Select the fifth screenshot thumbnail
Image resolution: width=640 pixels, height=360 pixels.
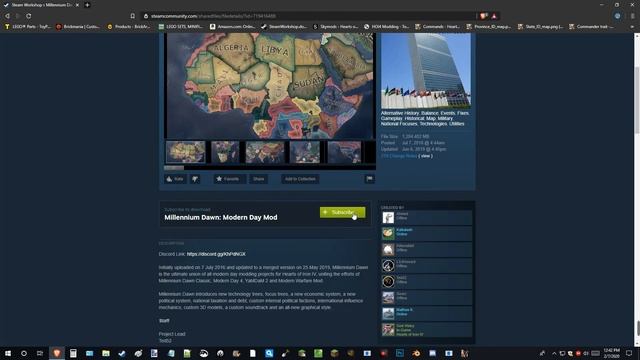344,152
